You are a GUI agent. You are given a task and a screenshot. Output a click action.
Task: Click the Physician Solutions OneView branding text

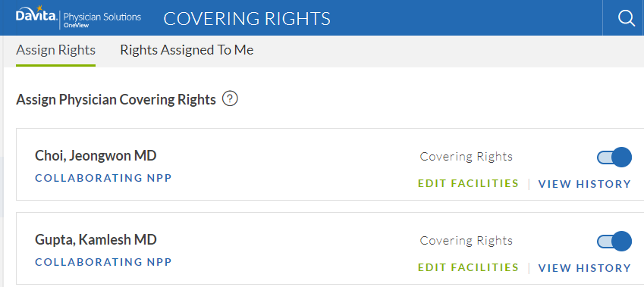coord(102,19)
